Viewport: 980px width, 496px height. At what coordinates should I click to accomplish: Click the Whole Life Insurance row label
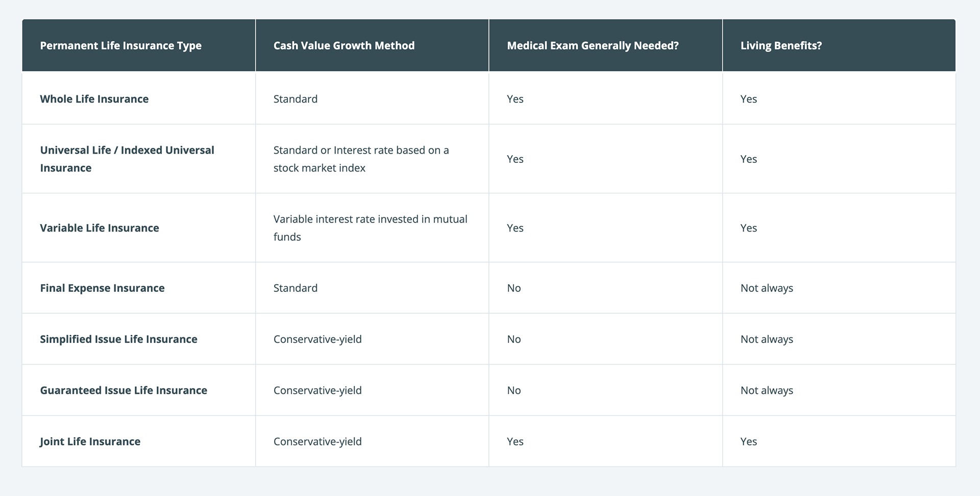pyautogui.click(x=94, y=99)
